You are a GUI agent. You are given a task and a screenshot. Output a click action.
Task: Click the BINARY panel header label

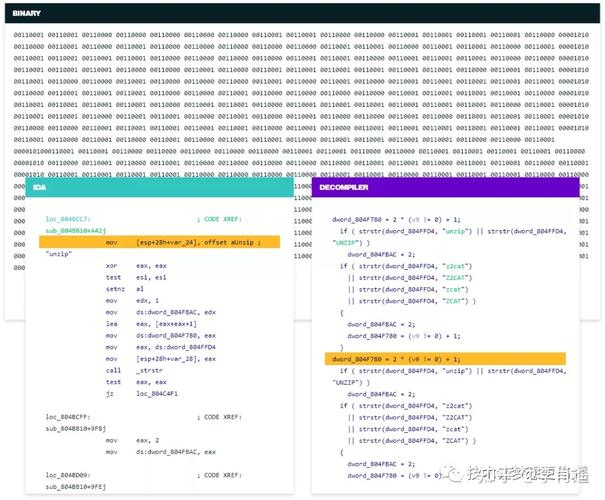pos(26,13)
